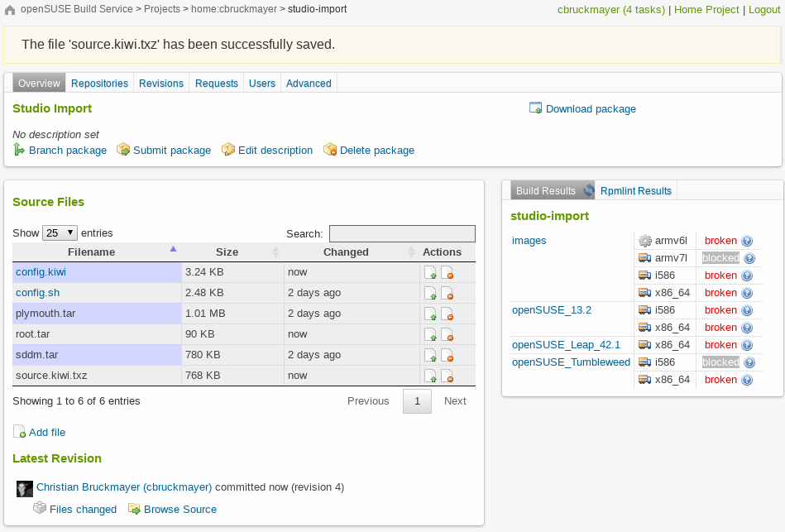
Task: Click the Add file link
Action: pyautogui.click(x=46, y=432)
